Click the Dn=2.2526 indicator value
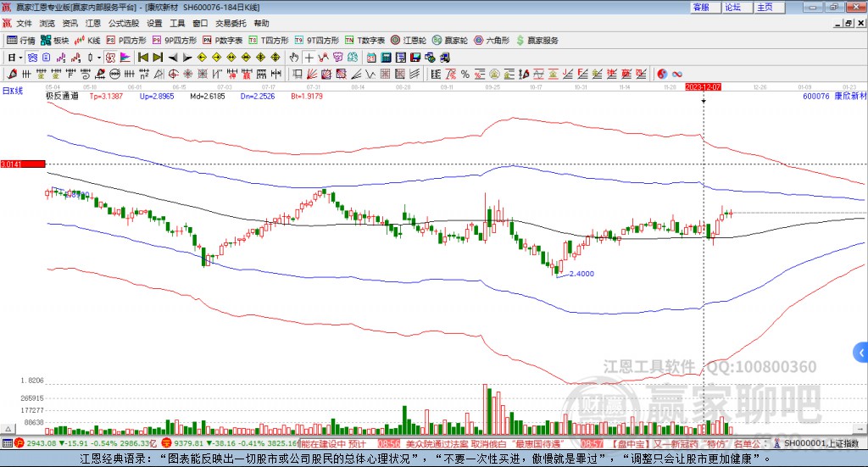This screenshot has height=467, width=868. pos(258,96)
